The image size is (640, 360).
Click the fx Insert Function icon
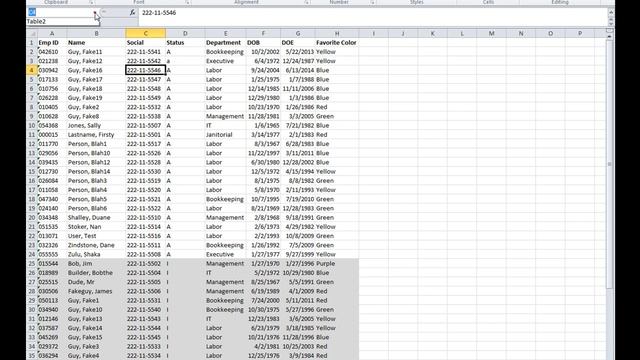pyautogui.click(x=132, y=13)
